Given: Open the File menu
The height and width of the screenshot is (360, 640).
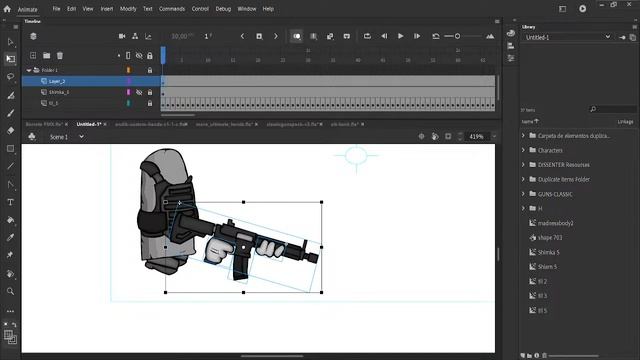Looking at the screenshot, I should tap(56, 9).
